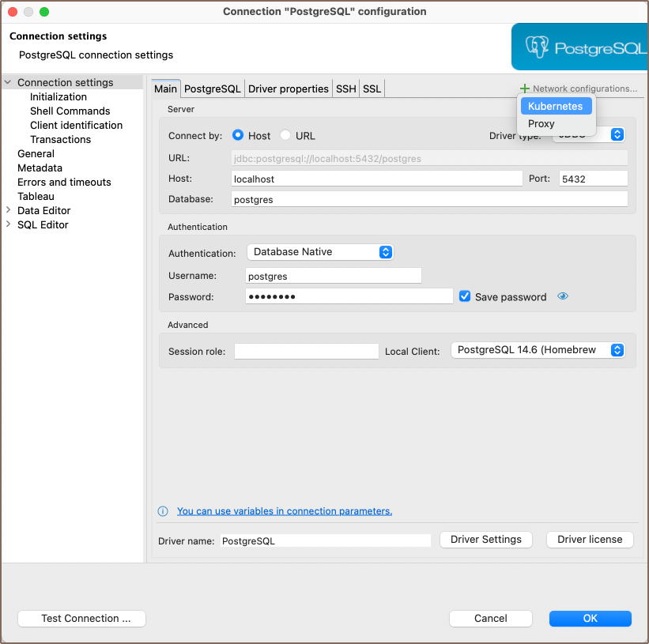Viewport: 649px width, 644px height.
Task: Click the Driver Settings button
Action: pyautogui.click(x=485, y=540)
